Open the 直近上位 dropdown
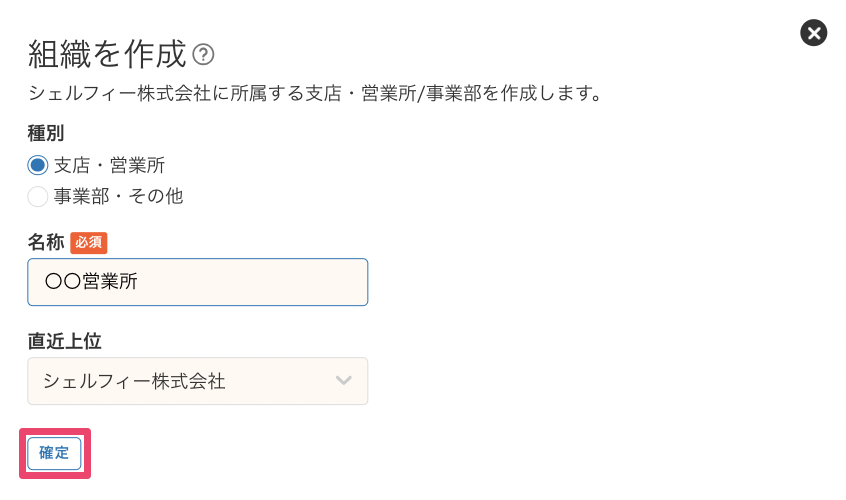 [x=197, y=381]
